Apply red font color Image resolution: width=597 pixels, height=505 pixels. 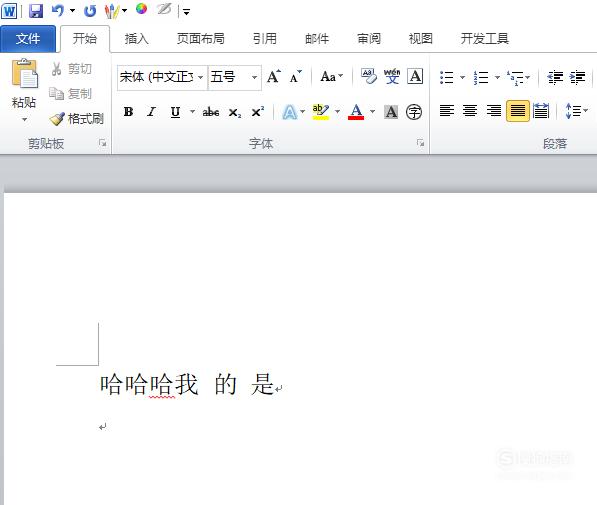356,112
